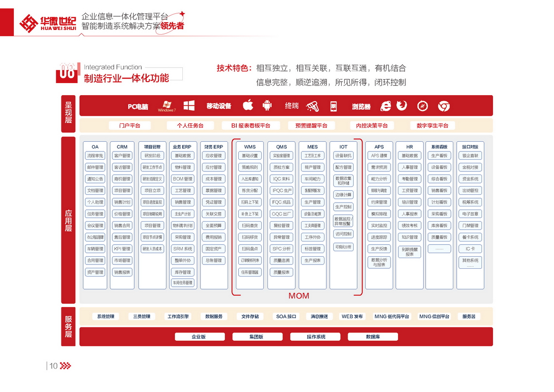Select the 预警提醒平台 box
This screenshot has width=554, height=392.
311,126
